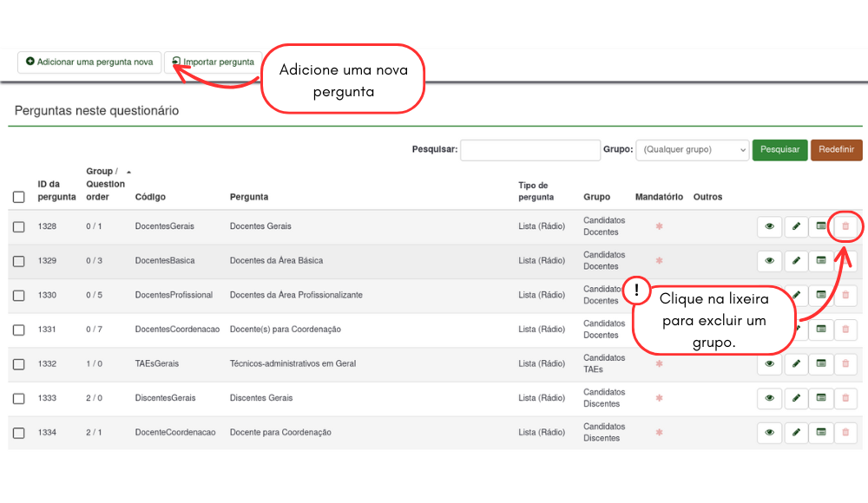868x503 pixels.
Task: Open summary icon for question 1334
Action: coord(821,432)
